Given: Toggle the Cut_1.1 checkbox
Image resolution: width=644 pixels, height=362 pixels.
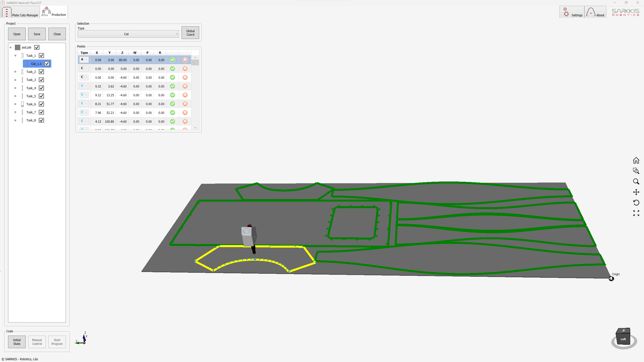Looking at the screenshot, I should (x=47, y=64).
